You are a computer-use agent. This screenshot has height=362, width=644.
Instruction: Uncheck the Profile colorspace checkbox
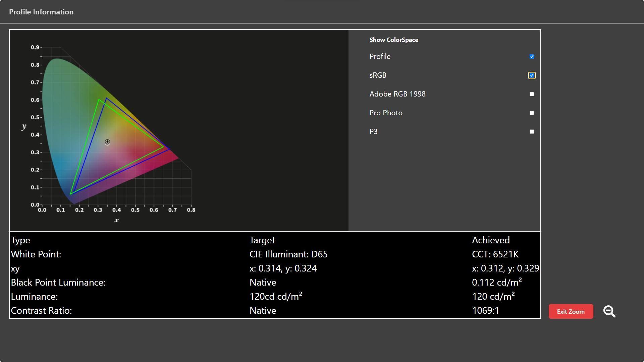point(532,57)
